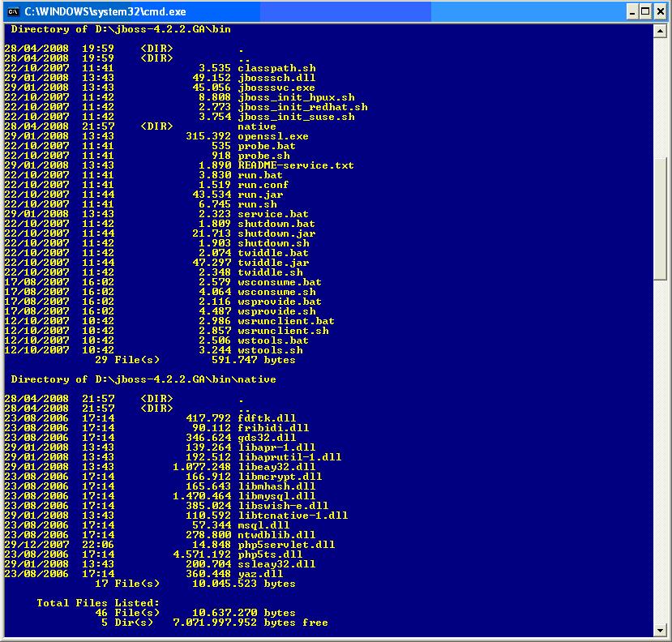Click the shutdown.sh file name
The height and width of the screenshot is (642, 672).
click(x=273, y=243)
